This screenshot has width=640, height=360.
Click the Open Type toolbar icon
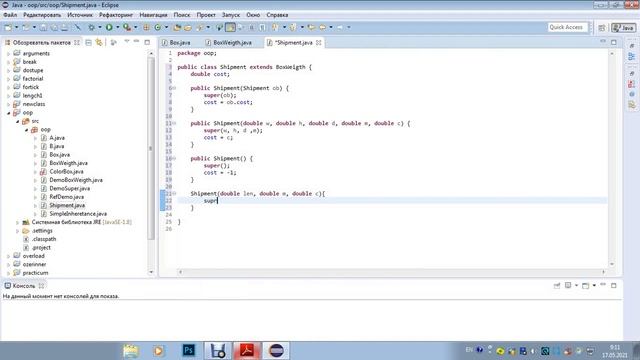pyautogui.click(x=177, y=27)
